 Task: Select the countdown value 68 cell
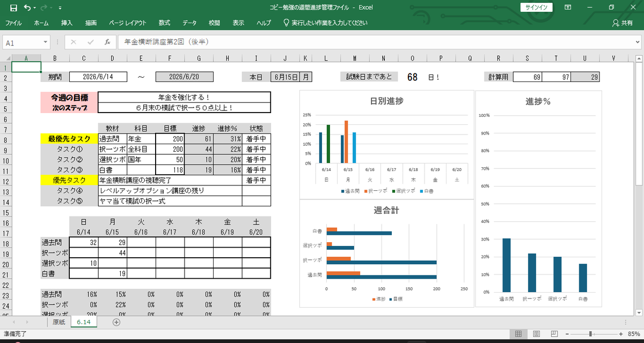pos(412,77)
